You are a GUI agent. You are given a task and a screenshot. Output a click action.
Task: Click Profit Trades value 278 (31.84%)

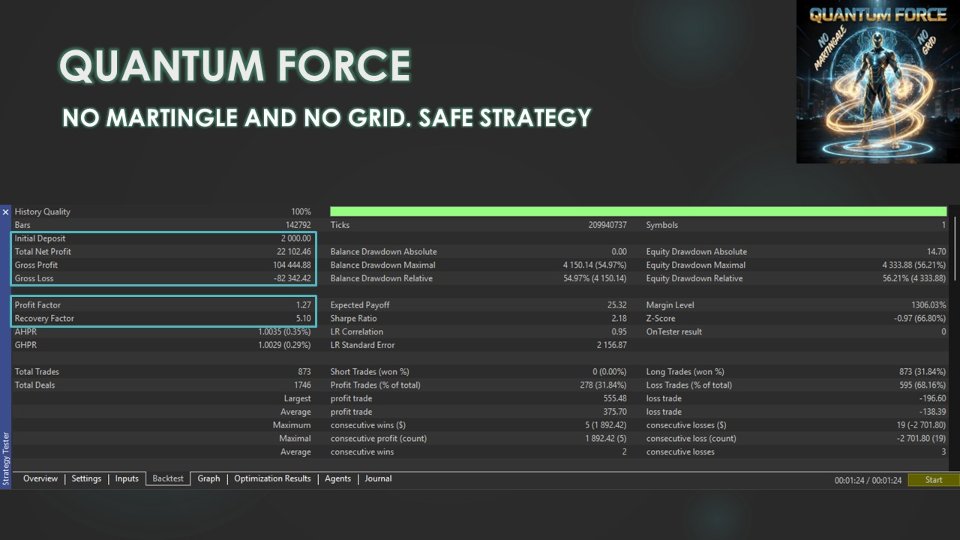(x=603, y=385)
